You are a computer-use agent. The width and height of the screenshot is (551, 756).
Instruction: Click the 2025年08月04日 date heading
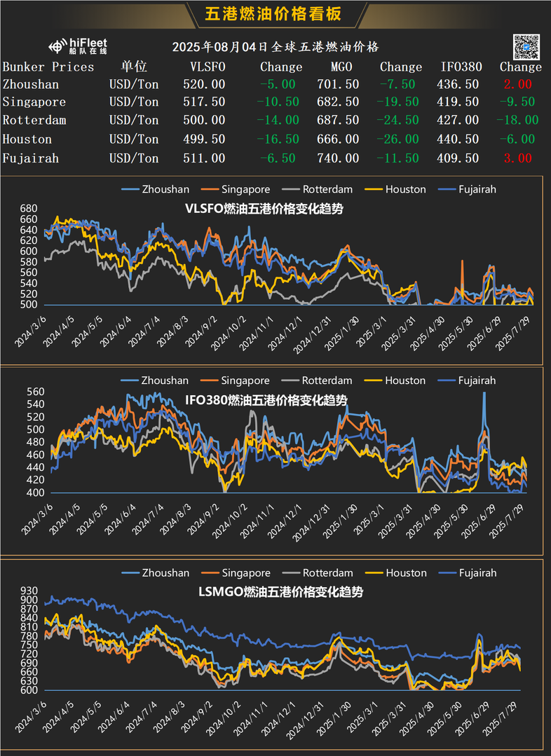pos(275,47)
